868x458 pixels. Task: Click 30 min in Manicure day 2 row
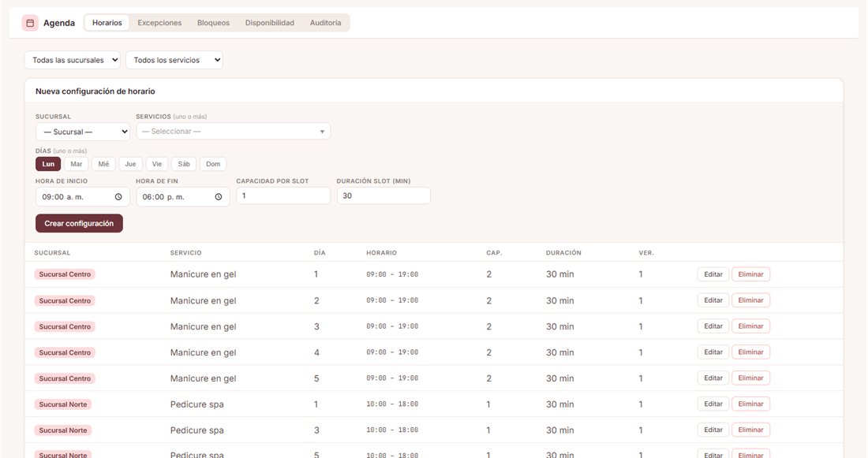point(559,301)
